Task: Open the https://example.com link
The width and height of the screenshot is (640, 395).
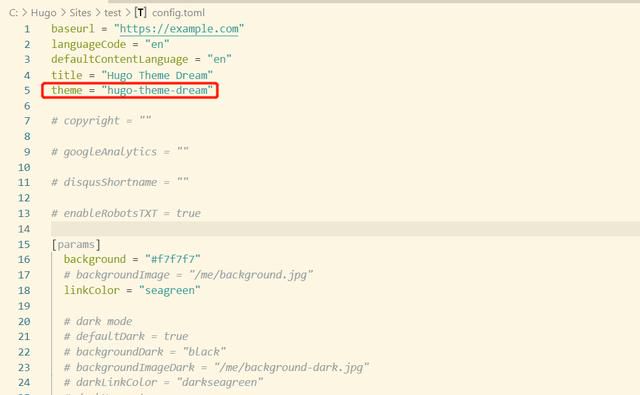Action: point(179,29)
